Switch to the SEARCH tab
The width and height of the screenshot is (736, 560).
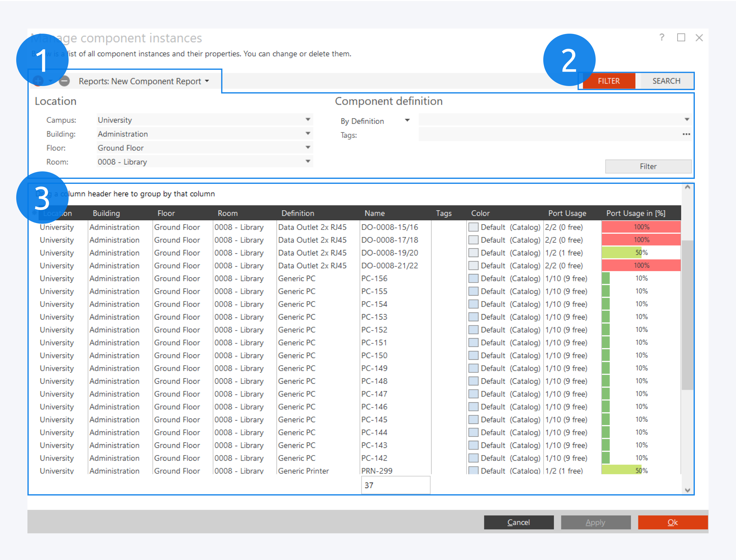tap(666, 81)
